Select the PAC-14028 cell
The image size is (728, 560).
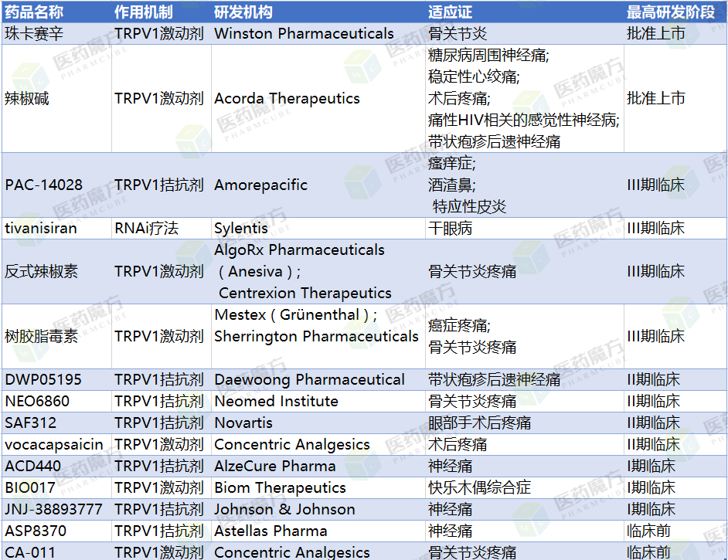point(43,185)
